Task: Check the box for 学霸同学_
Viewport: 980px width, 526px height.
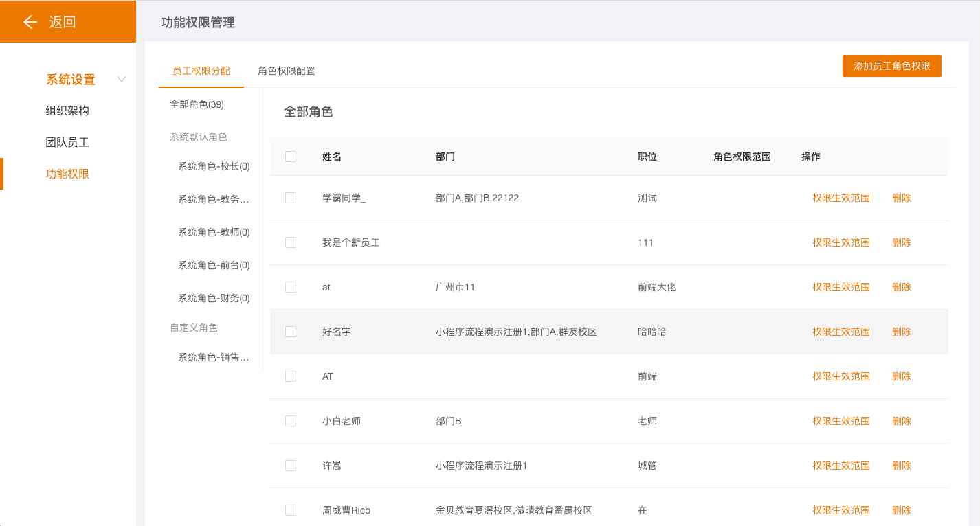Action: pos(291,198)
